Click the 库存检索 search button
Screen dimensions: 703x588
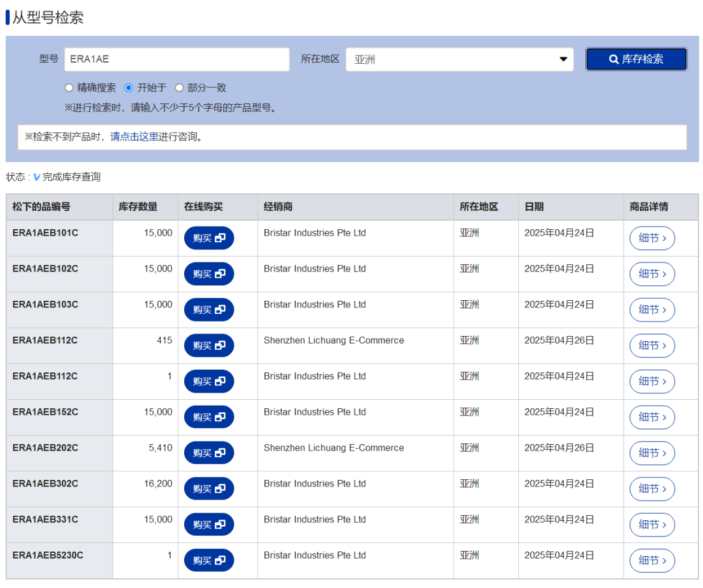point(636,59)
